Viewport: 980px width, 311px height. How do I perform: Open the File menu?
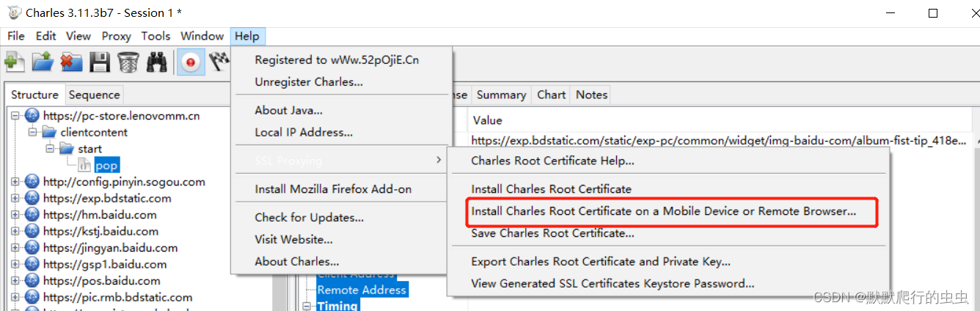(16, 36)
